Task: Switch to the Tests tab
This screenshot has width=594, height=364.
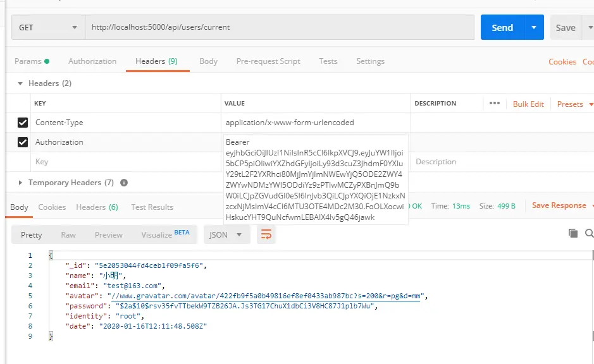Action: pos(328,61)
